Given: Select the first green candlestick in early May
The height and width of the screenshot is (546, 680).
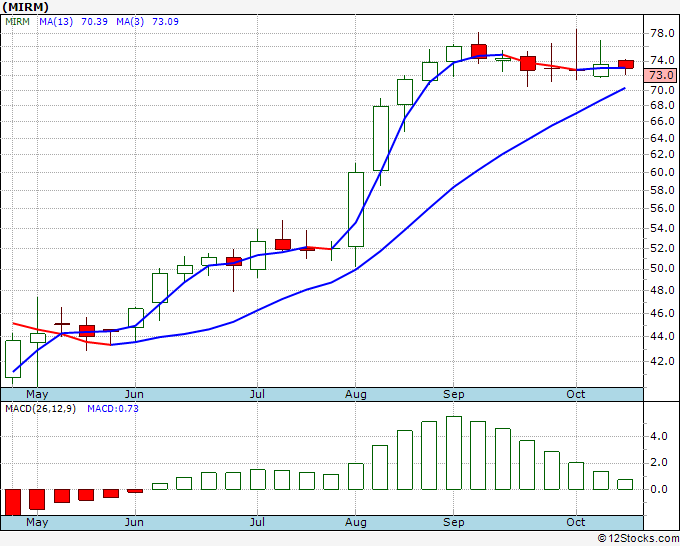Looking at the screenshot, I should click(13, 358).
